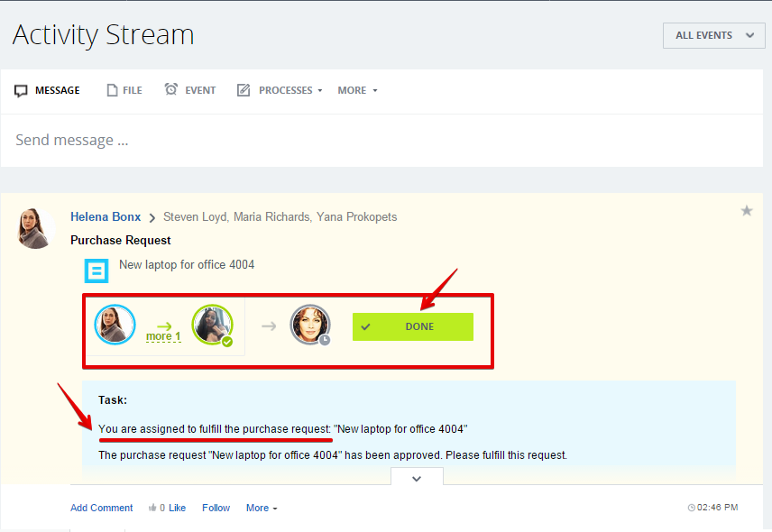Like the post using thumbs-up icon

(x=152, y=508)
